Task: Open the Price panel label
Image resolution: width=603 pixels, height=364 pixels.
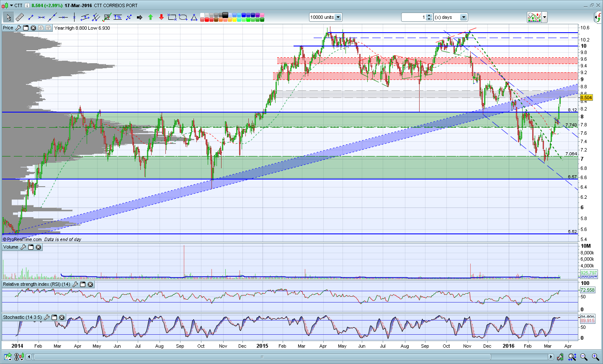Action: pyautogui.click(x=8, y=28)
